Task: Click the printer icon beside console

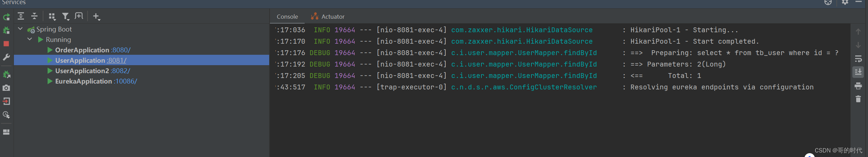Action: (x=858, y=86)
